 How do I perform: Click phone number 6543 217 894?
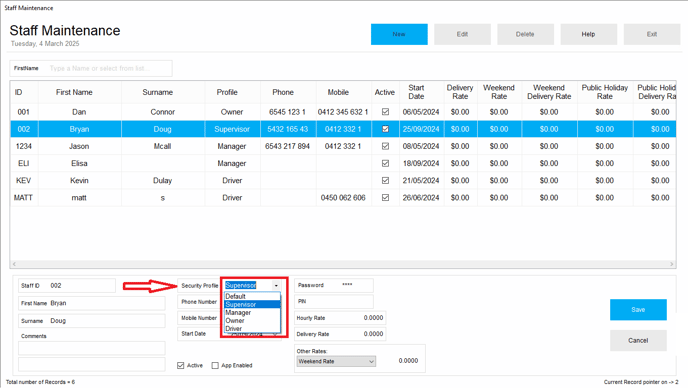coord(288,146)
